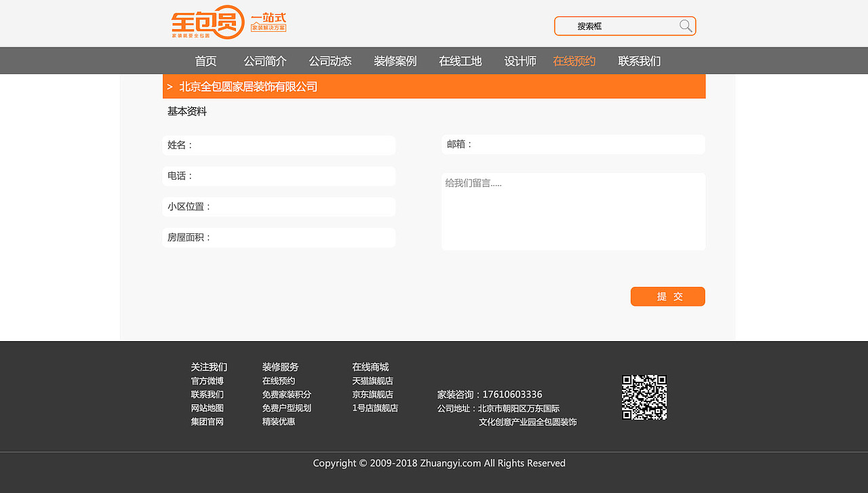Viewport: 868px width, 493px height.
Task: Click the 关注我们 footer heading
Action: [209, 367]
